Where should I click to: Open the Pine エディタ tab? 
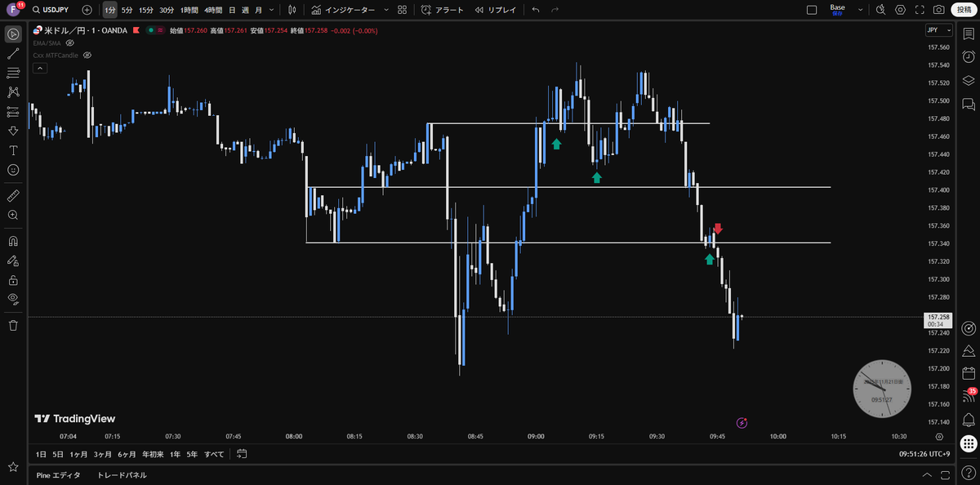pyautogui.click(x=58, y=475)
